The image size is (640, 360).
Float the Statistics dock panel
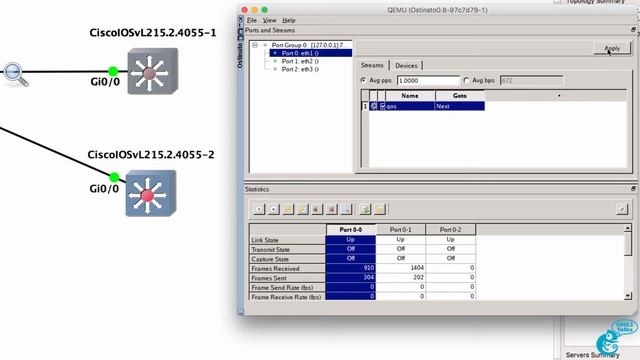click(633, 189)
